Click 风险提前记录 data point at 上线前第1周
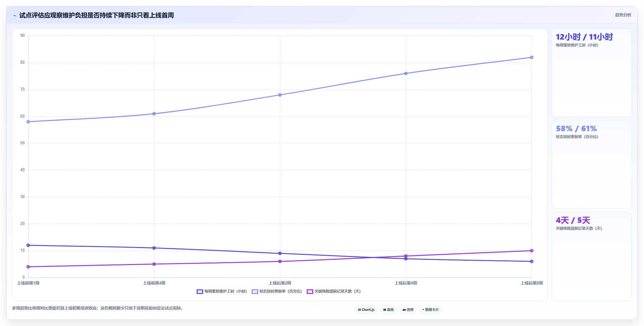 pos(28,267)
